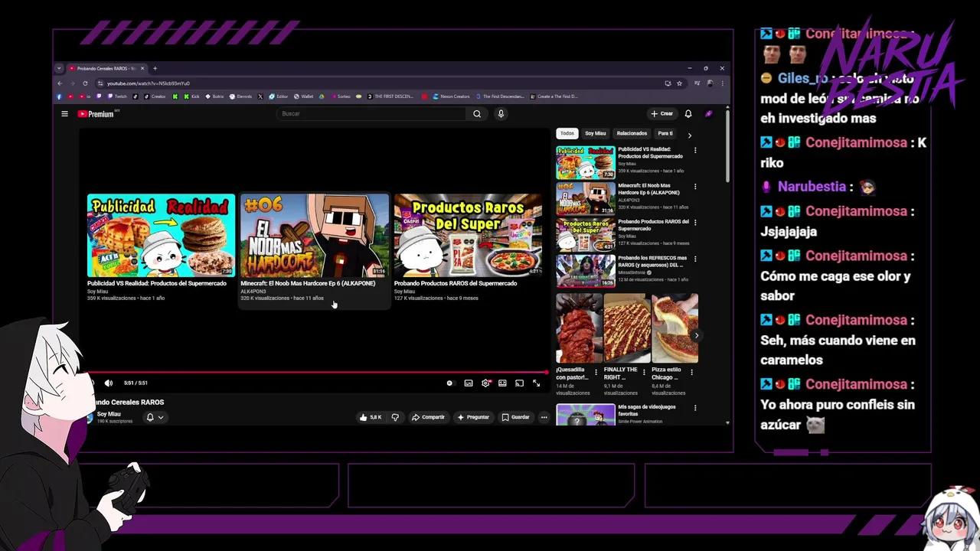Open the Nexon Creators bookmark
This screenshot has width=980, height=551.
[452, 96]
